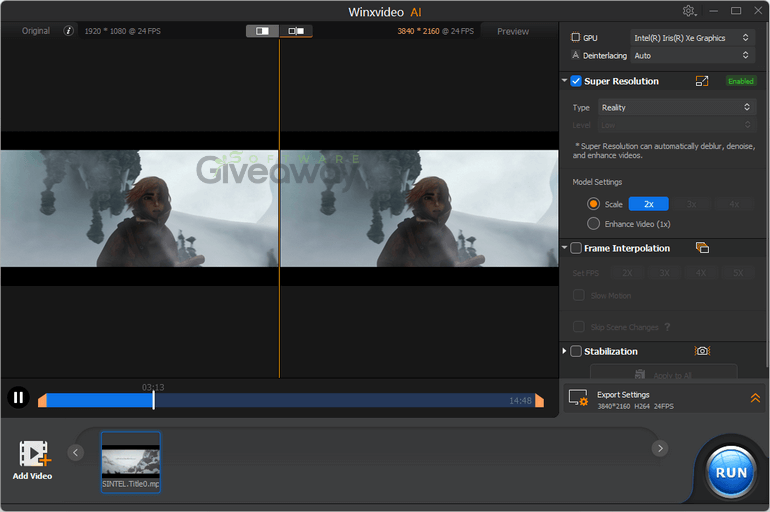Toggle the Slow Motion checkbox

[579, 295]
